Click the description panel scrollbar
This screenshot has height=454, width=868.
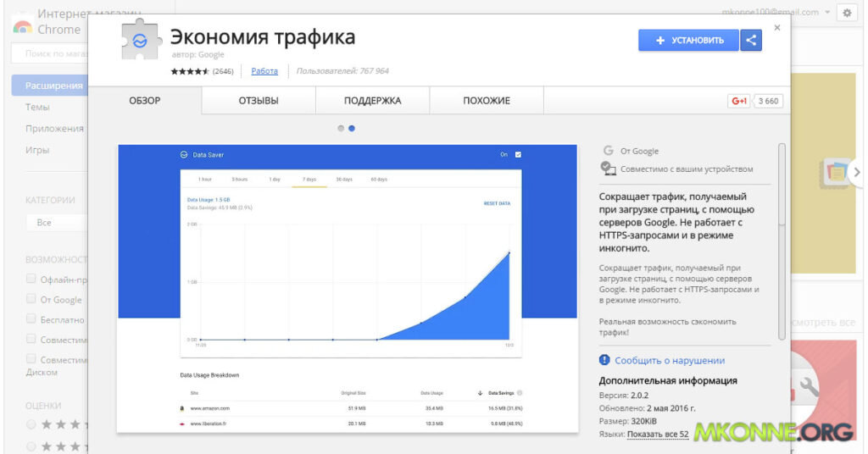(782, 241)
